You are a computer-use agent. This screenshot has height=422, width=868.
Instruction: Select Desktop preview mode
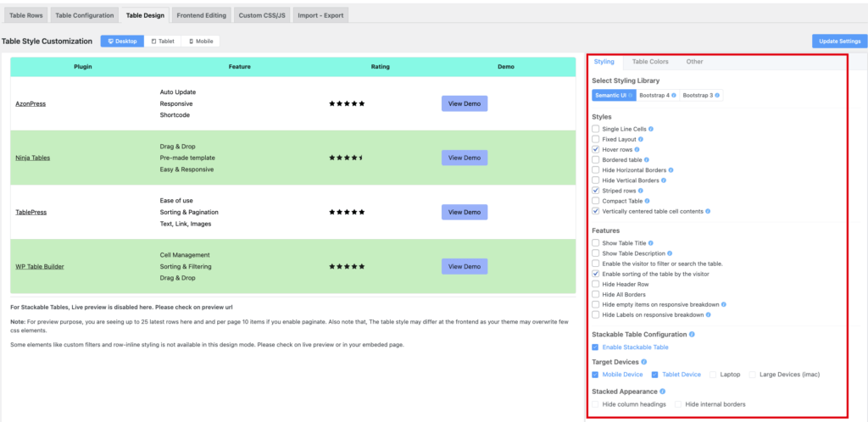click(x=122, y=41)
